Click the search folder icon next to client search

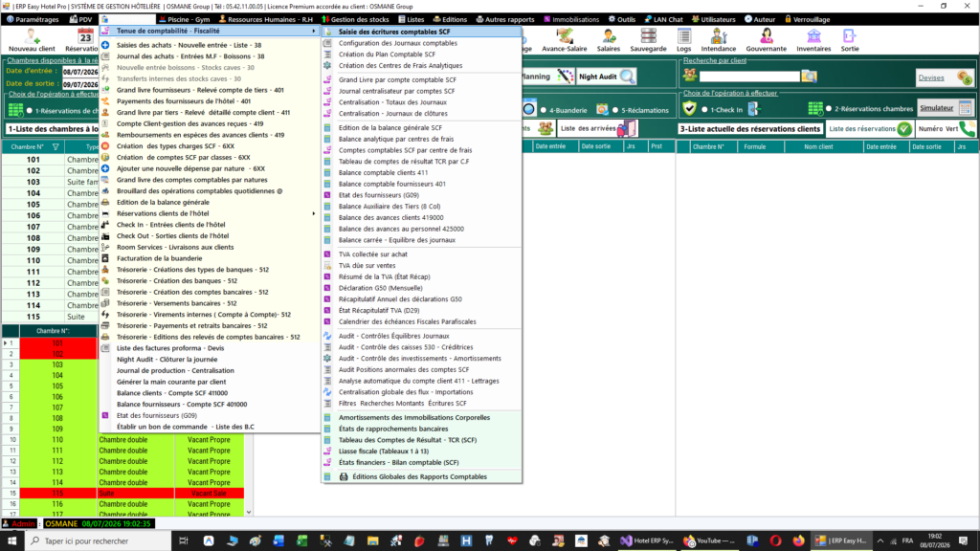(x=810, y=77)
